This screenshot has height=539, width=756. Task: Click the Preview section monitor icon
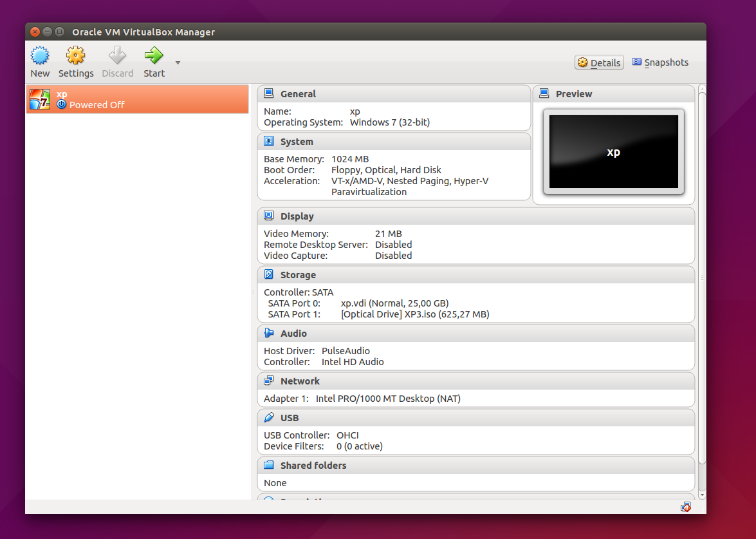tap(544, 93)
